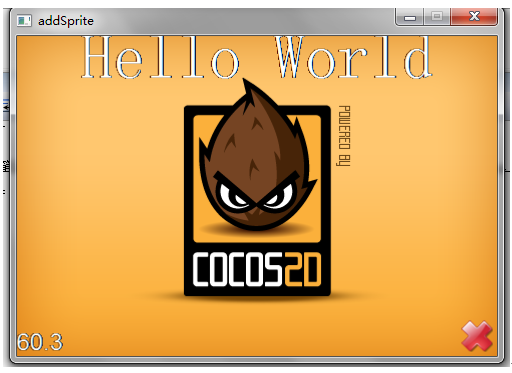Viewport: 512px width, 373px height.
Task: Click the 60.3 FPS counter
Action: pos(40,342)
